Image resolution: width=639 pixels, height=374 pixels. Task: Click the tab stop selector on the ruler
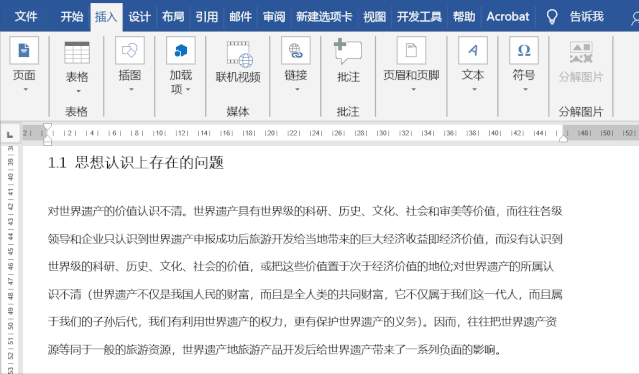(10, 134)
